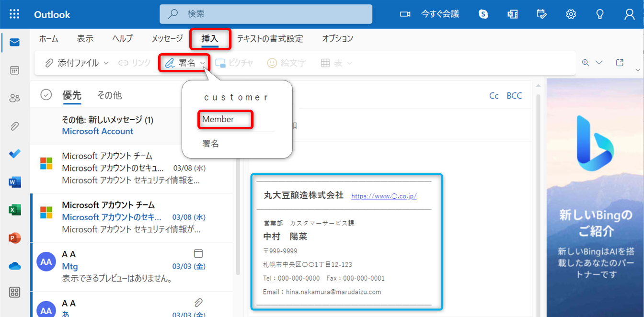Click the BCC button in compose pane
The width and height of the screenshot is (644, 317).
(514, 96)
